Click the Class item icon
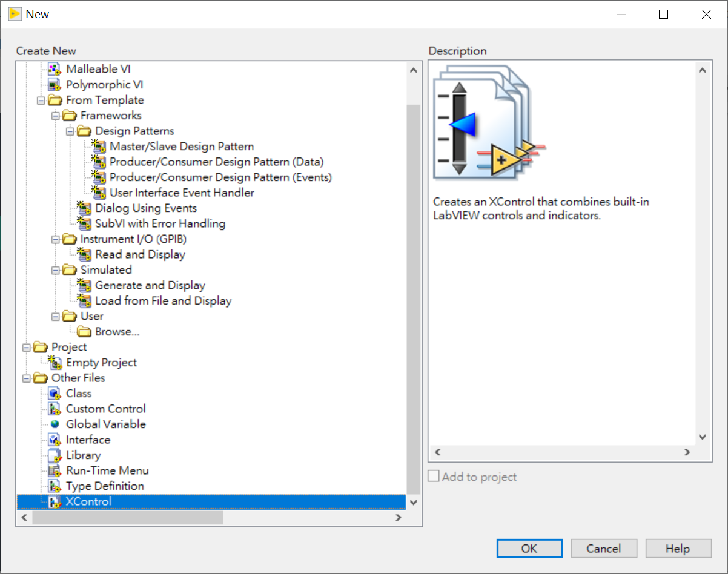This screenshot has height=574, width=728. click(x=55, y=393)
